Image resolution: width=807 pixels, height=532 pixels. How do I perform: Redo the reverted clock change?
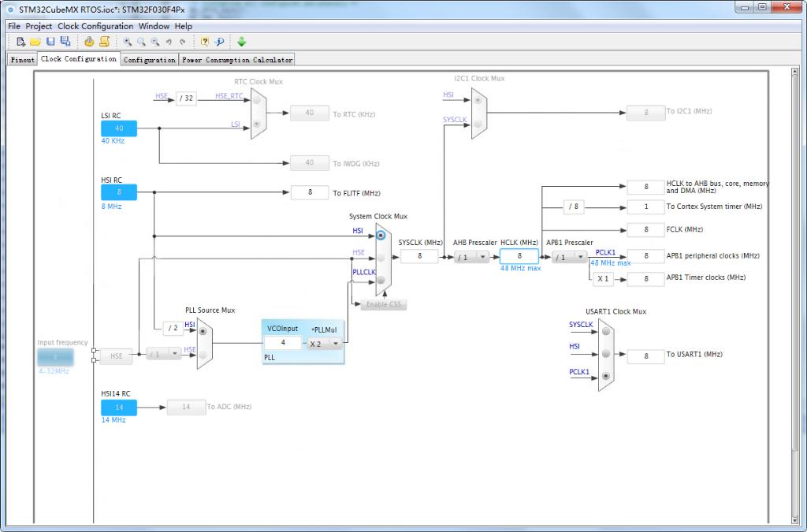pyautogui.click(x=182, y=42)
